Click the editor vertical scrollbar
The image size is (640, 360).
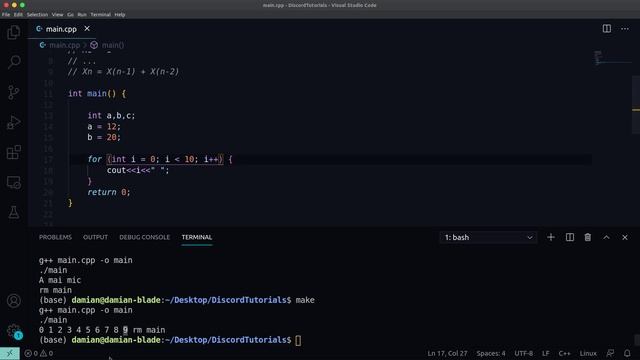636,105
